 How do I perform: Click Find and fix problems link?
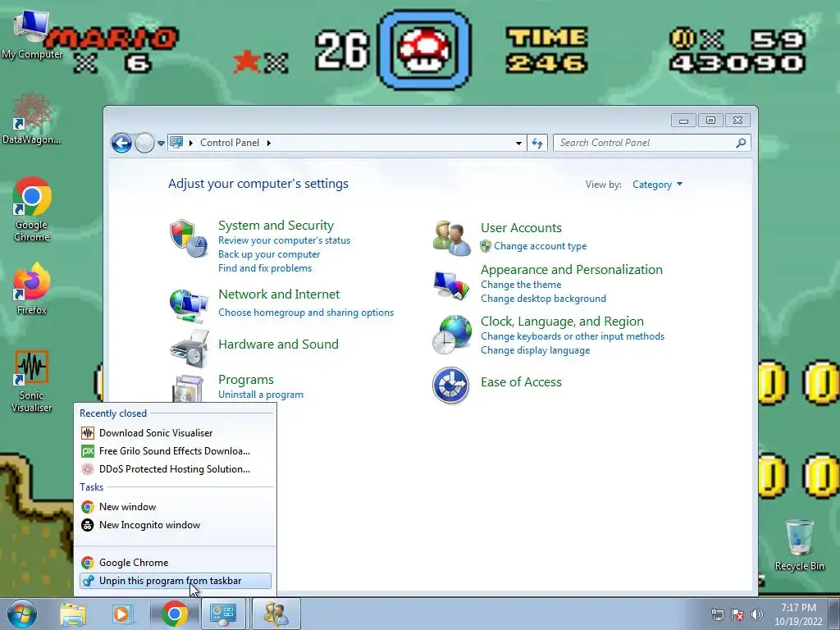[x=265, y=268]
